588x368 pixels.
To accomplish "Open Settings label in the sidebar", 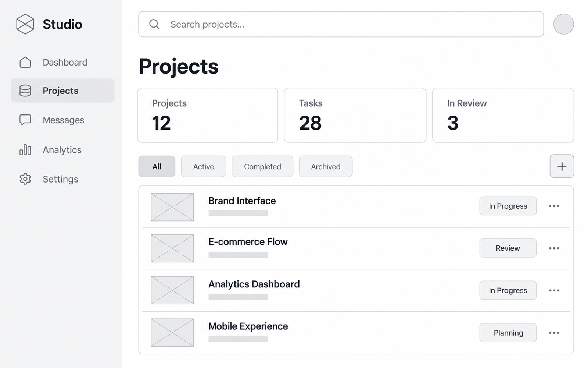I will point(61,179).
